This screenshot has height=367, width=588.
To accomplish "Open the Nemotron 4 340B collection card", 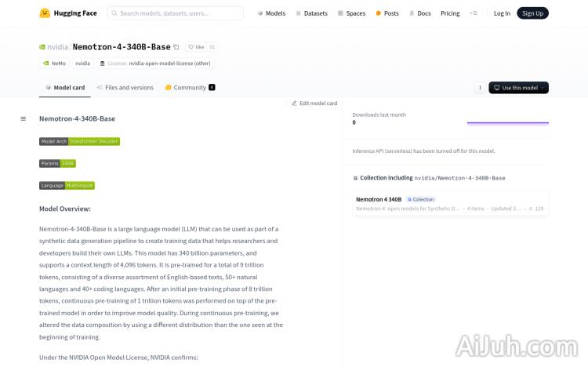I will coord(450,204).
